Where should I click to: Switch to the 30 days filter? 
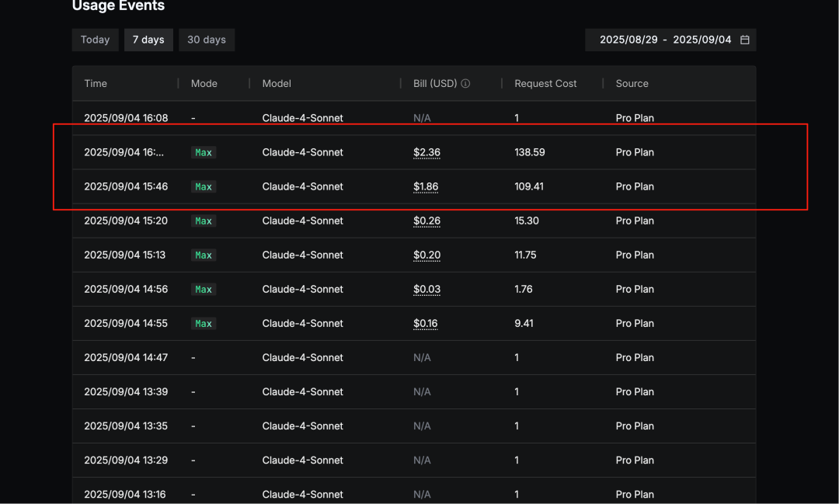(x=207, y=40)
